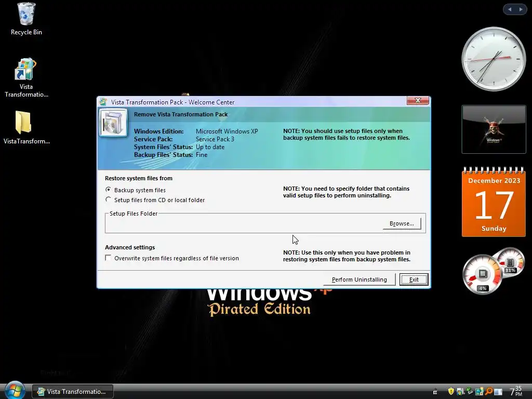Screen dimensions: 532x399
Task: Click the Windows flag computer tray icon
Action: [x=460, y=392]
